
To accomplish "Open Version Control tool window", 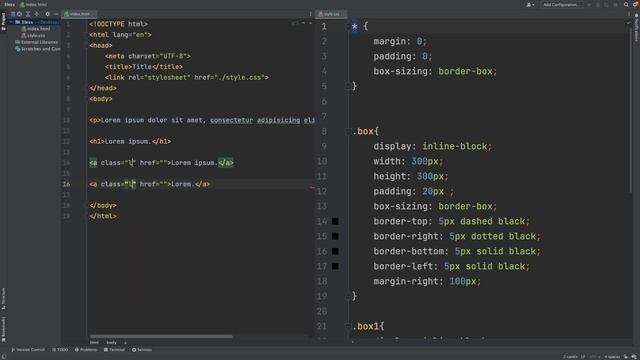I will [x=28, y=350].
